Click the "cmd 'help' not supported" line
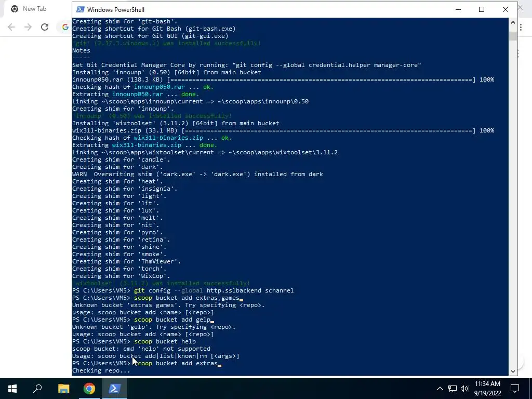This screenshot has height=399, width=532. 141,349
